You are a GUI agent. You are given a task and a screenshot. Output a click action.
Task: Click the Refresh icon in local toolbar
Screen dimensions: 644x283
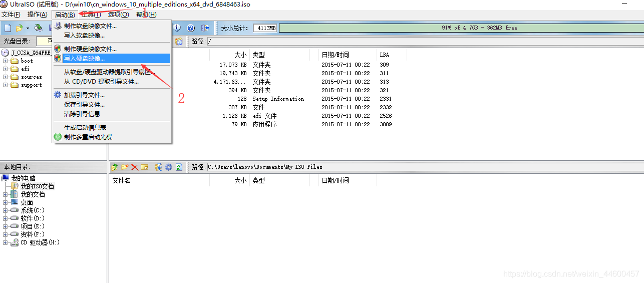(x=178, y=167)
